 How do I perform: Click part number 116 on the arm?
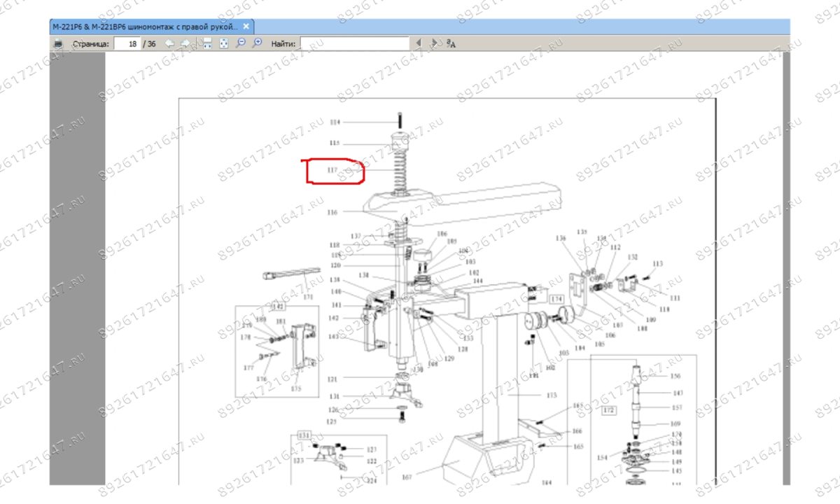point(332,211)
